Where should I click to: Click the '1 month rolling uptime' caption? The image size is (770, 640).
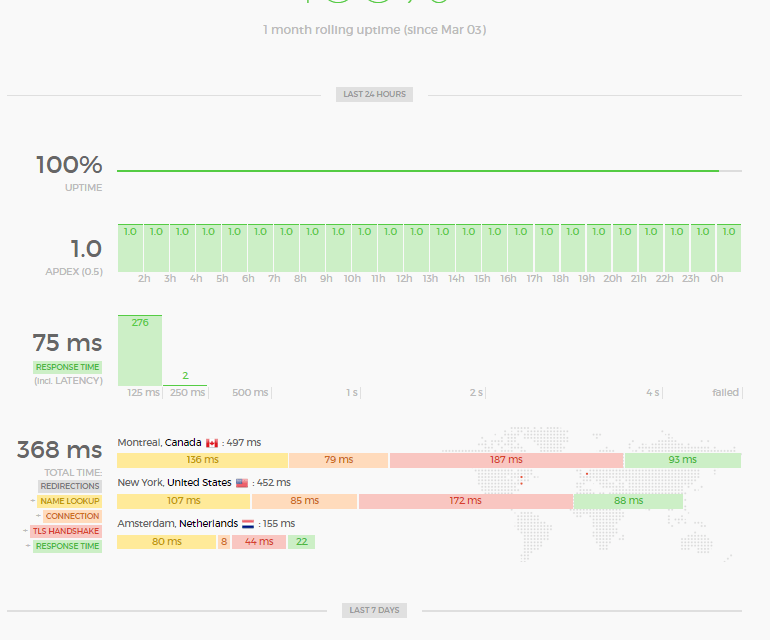click(375, 30)
